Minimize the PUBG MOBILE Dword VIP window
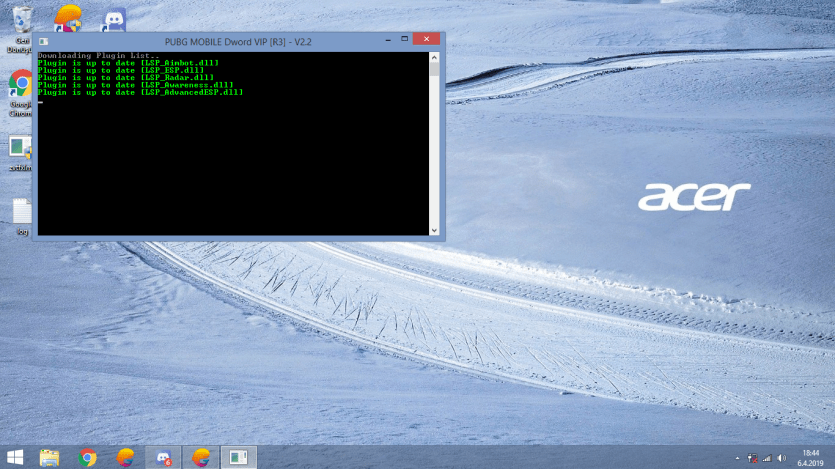Viewport: 835px width, 469px height. pyautogui.click(x=388, y=39)
